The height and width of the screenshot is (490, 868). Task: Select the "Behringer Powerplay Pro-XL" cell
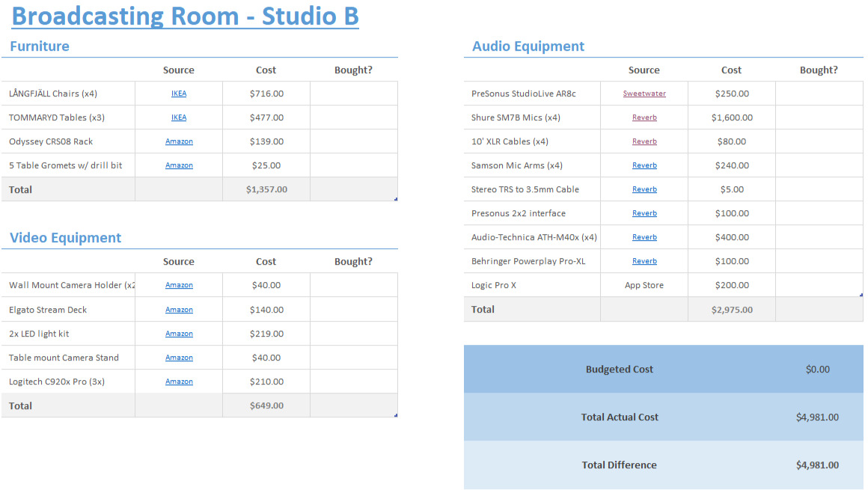(532, 261)
